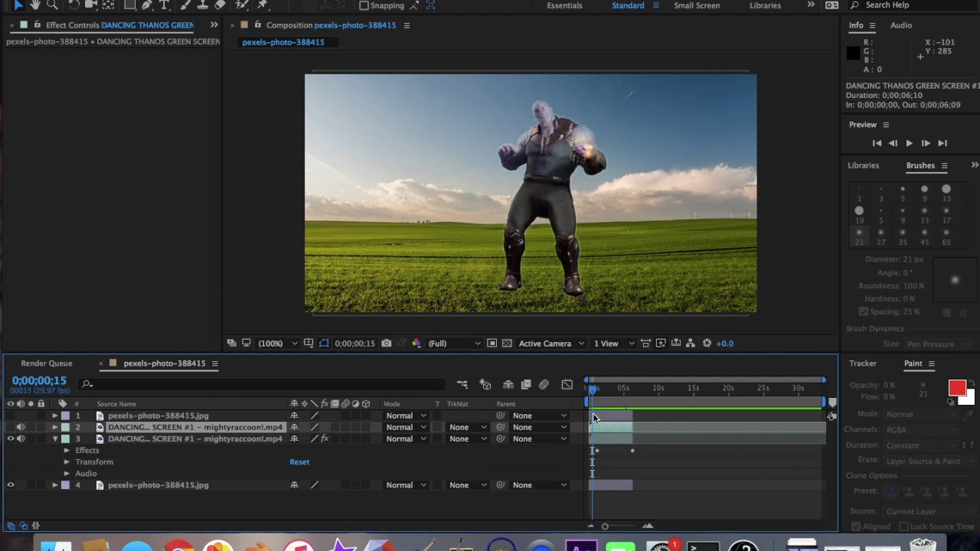Image resolution: width=980 pixels, height=551 pixels.
Task: Toggle the fx switch on layer 3
Action: click(325, 439)
